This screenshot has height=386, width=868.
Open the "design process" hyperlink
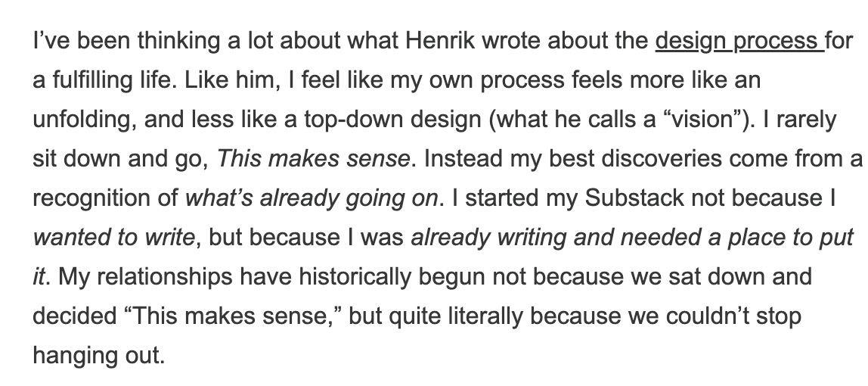click(739, 42)
